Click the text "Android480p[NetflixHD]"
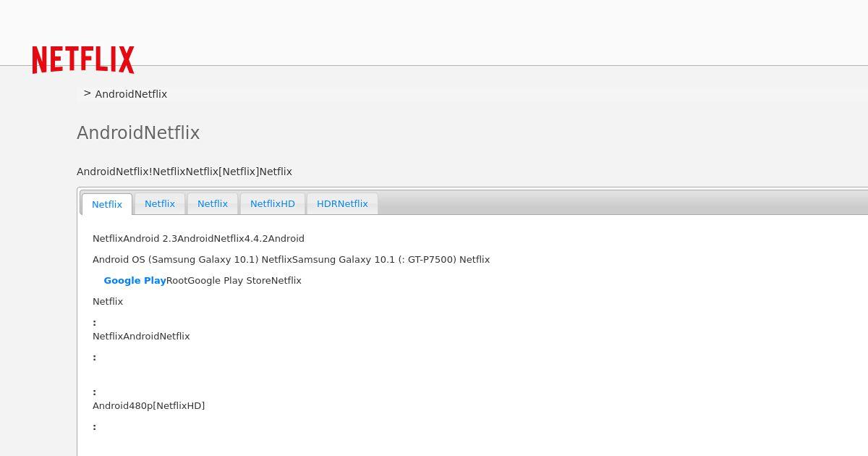The height and width of the screenshot is (456, 868). coord(148,405)
